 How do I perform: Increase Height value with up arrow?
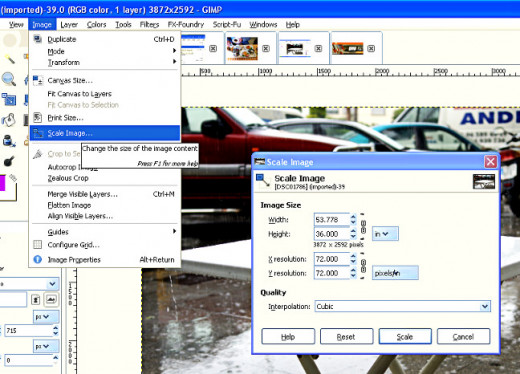pyautogui.click(x=353, y=231)
